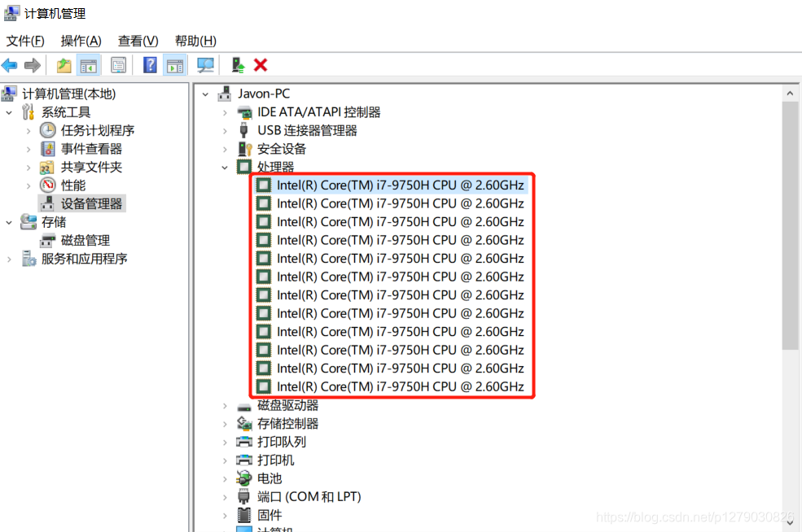Expand USB 连接器管理器 category

coord(225,131)
